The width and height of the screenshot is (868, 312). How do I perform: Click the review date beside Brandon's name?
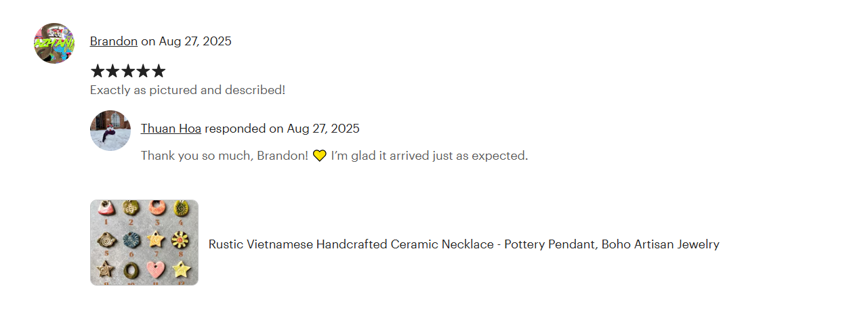195,41
